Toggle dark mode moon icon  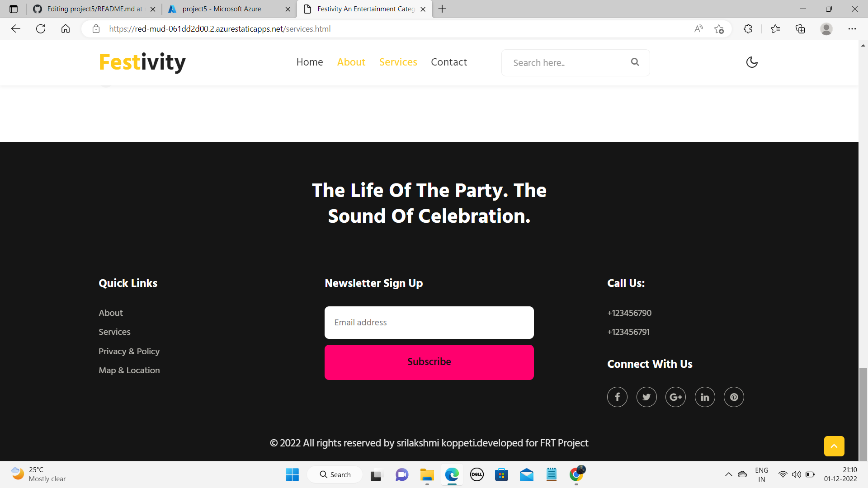point(751,62)
